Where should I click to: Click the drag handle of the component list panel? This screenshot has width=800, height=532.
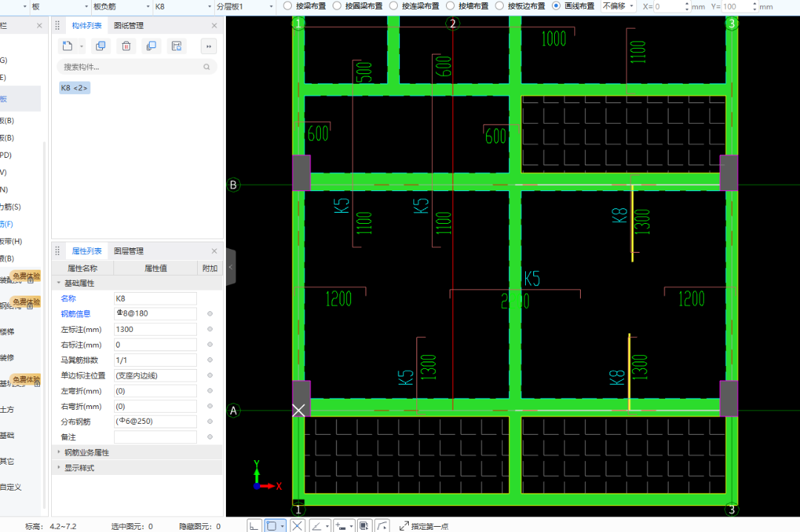(x=57, y=25)
